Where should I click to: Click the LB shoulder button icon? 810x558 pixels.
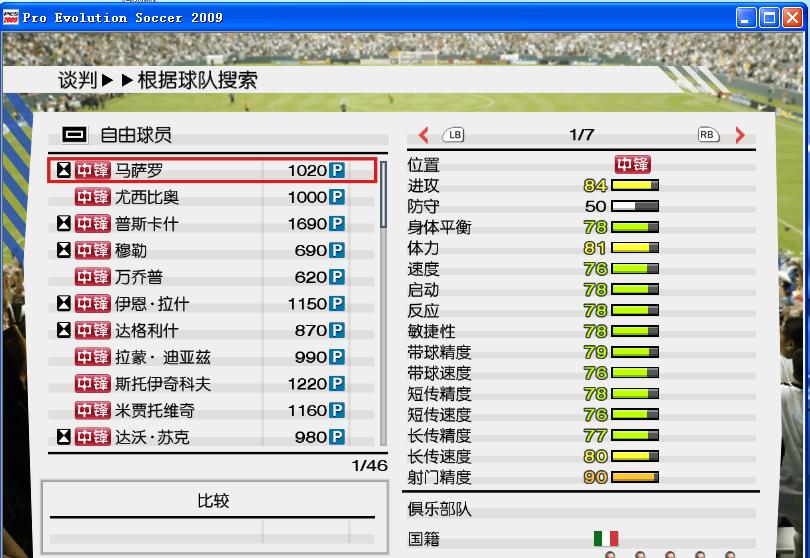pos(454,135)
